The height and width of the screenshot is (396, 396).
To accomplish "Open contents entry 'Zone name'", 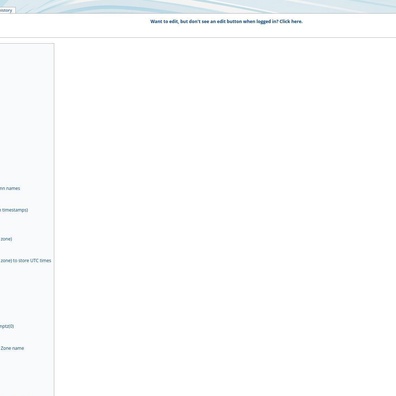I will [x=12, y=348].
